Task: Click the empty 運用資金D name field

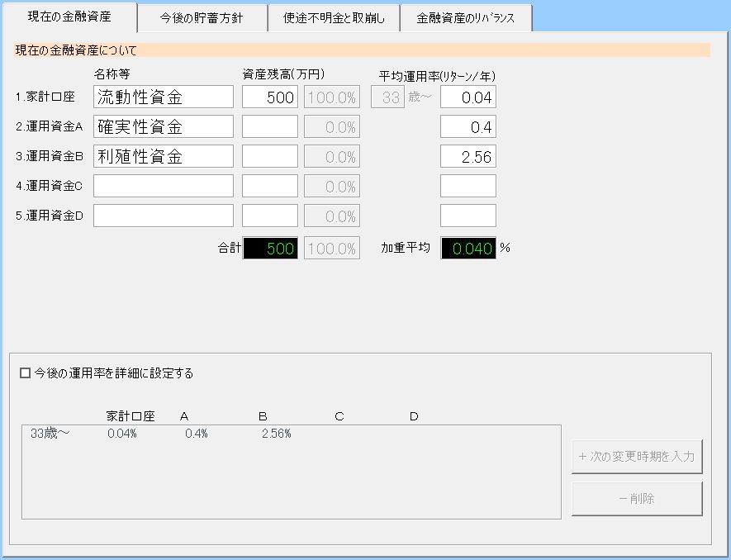Action: [164, 216]
